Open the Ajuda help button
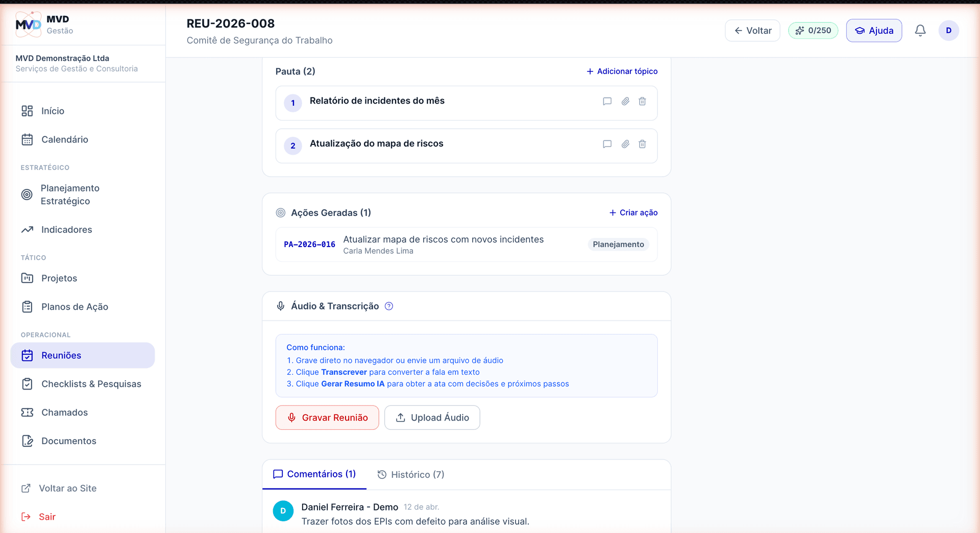 [x=874, y=31]
